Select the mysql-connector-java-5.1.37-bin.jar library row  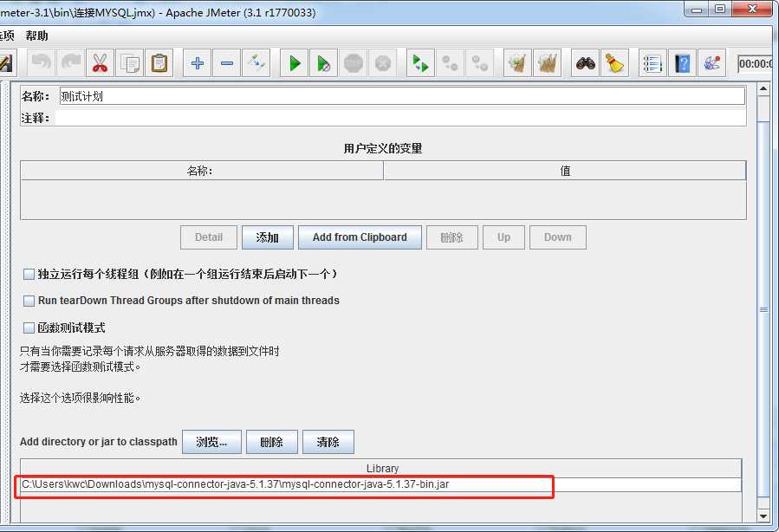pos(381,484)
